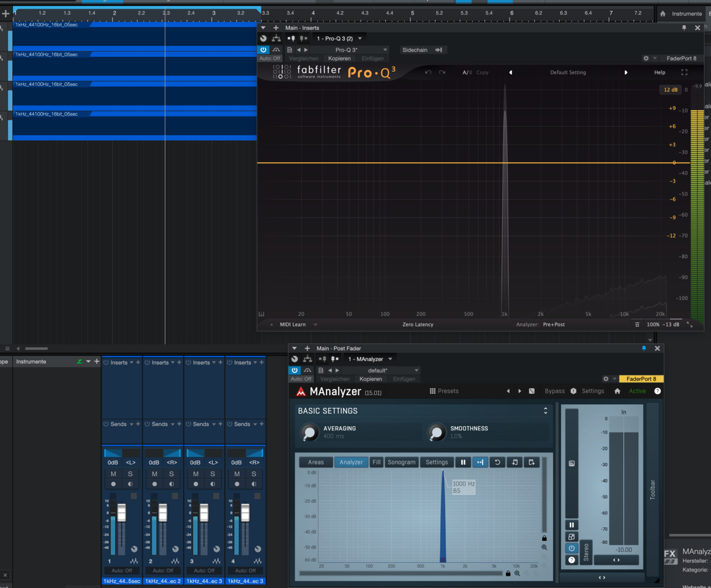The height and width of the screenshot is (588, 711).
Task: Add an insert on channel 1
Action: tap(138, 363)
